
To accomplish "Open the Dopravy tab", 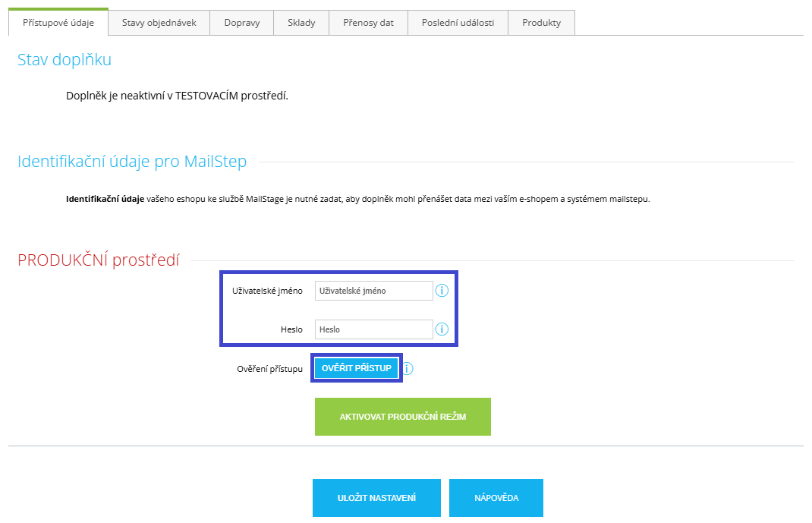I will click(242, 23).
